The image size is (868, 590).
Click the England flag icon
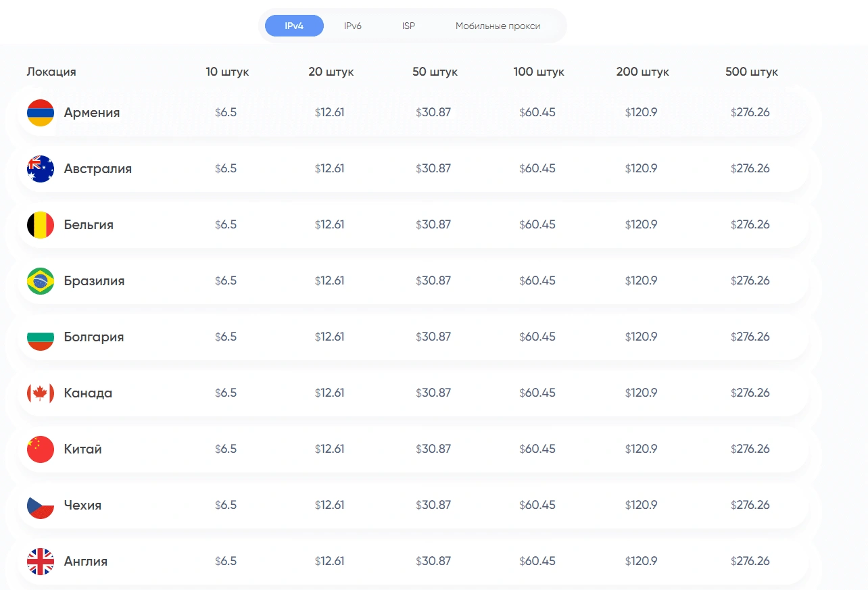pyautogui.click(x=41, y=562)
